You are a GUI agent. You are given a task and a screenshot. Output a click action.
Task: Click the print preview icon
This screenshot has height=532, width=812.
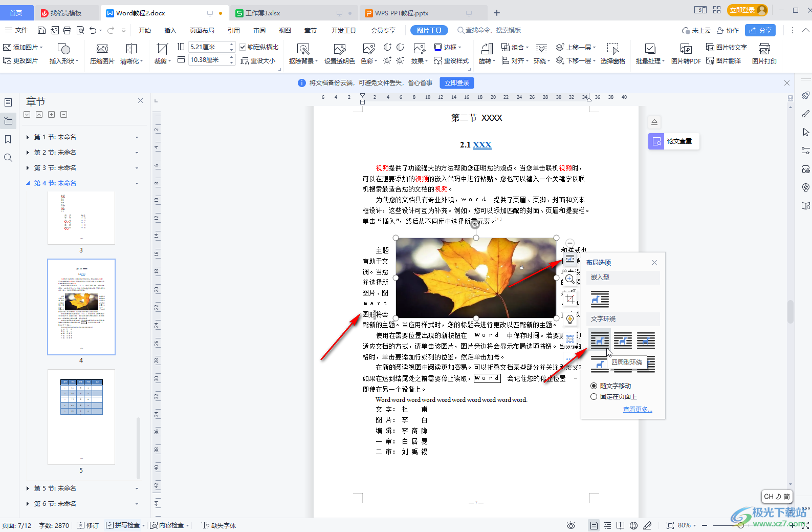coord(80,30)
